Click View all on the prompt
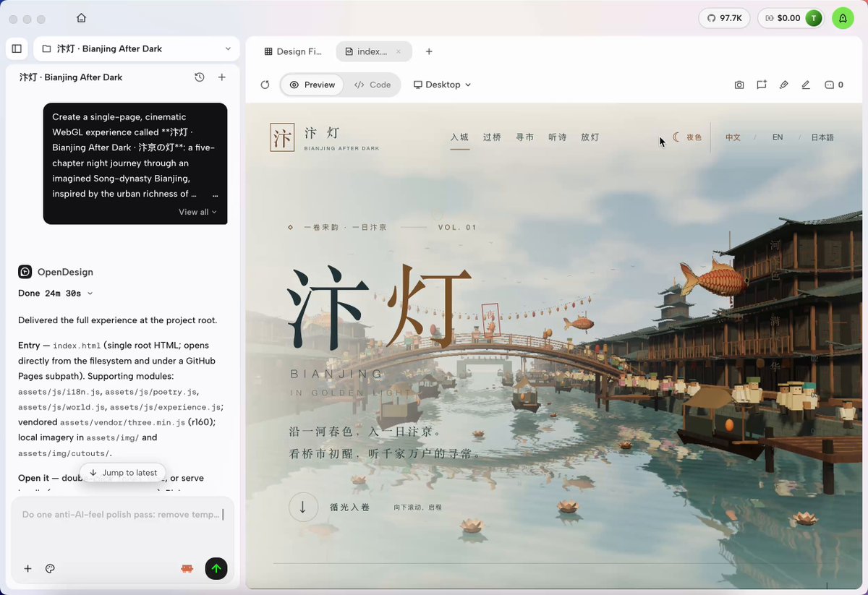Screen dimensions: 868x595 (197, 212)
